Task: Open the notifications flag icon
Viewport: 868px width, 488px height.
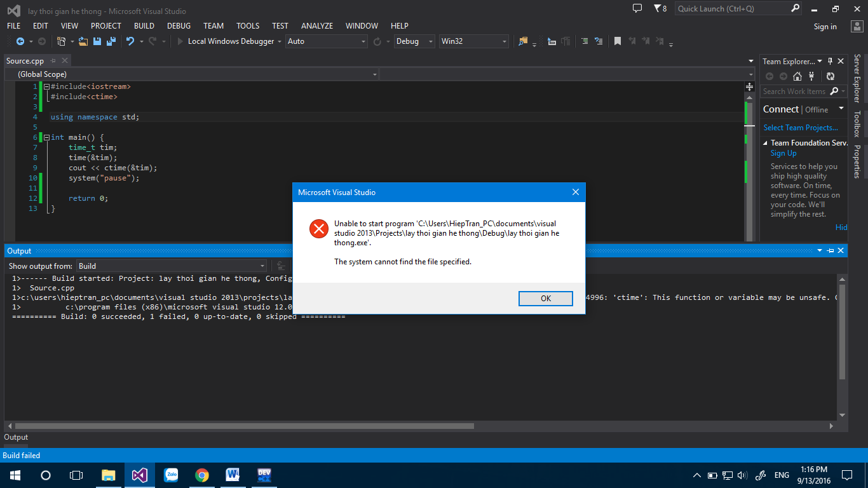Action: coord(657,8)
